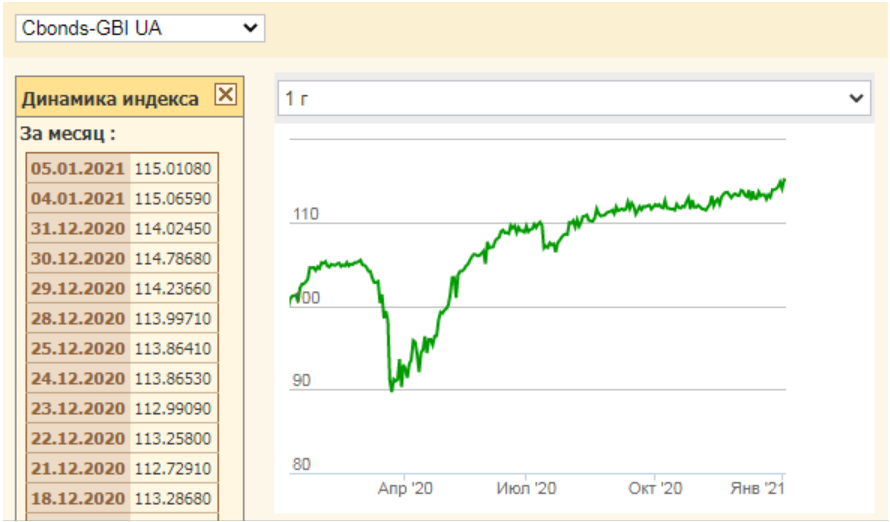Select value 115.06590

173,199
